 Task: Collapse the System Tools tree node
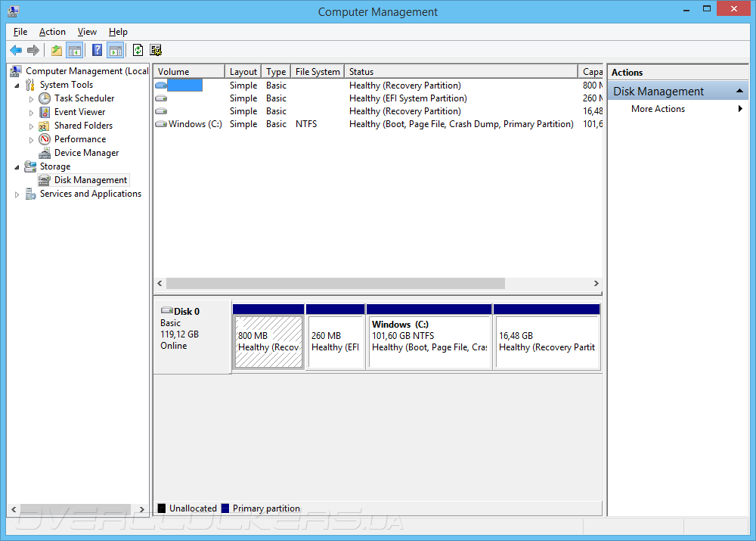(17, 86)
